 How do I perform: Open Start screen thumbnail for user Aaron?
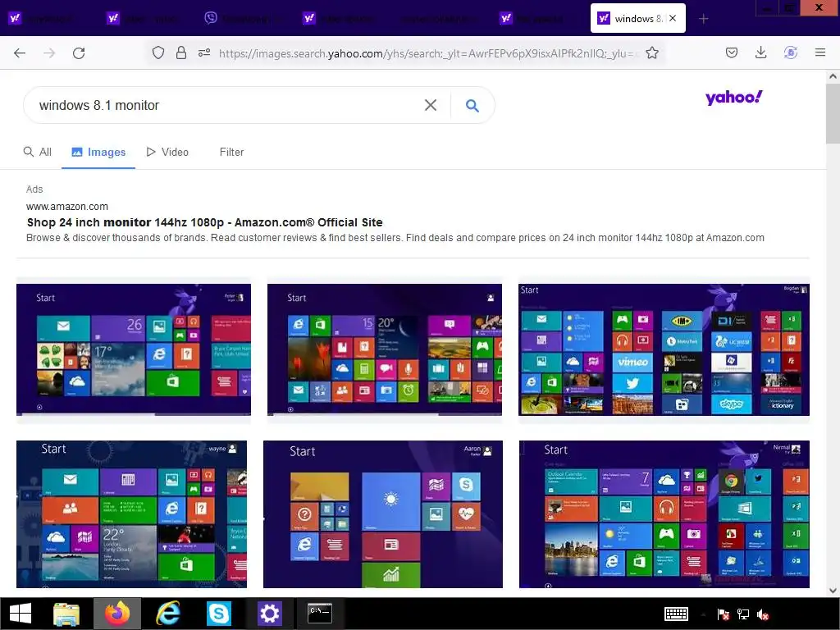(x=383, y=514)
